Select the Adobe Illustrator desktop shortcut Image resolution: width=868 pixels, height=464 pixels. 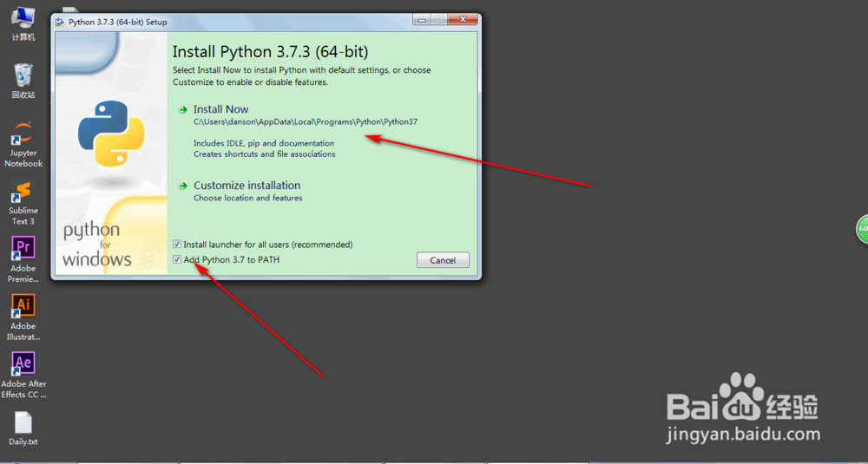23,317
